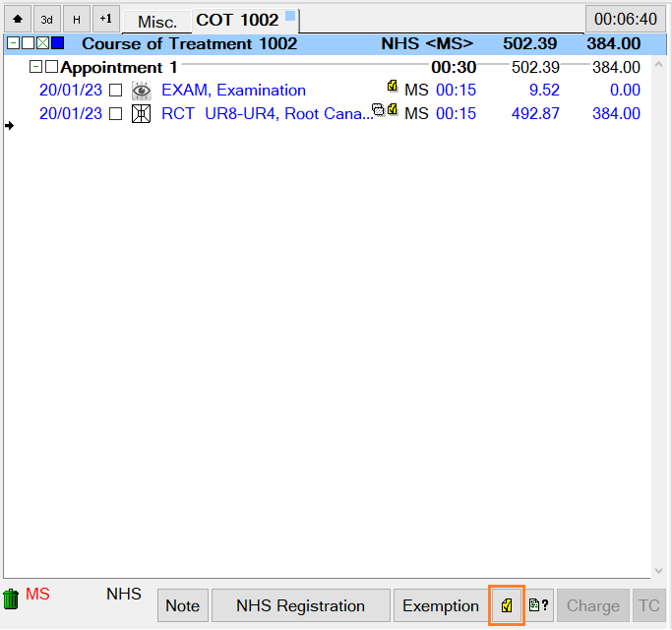Collapse the Appointment 1 tree node
The width and height of the screenshot is (672, 630).
pos(36,68)
